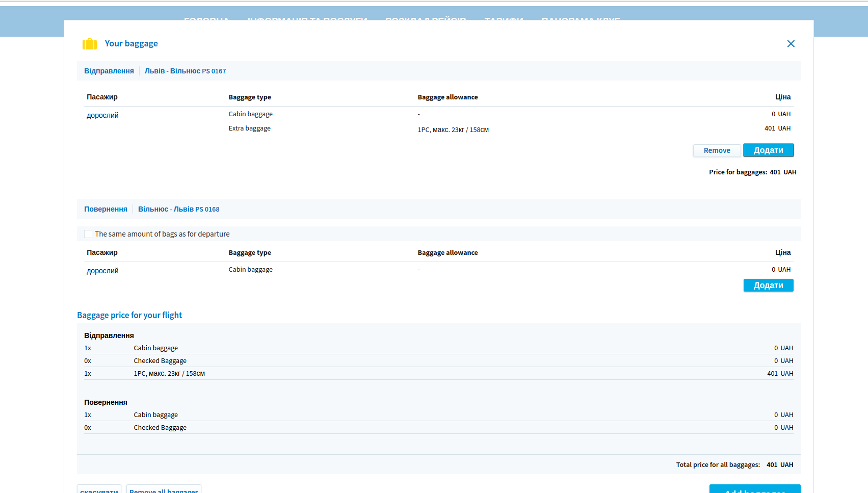Select the Повернення section header label
Viewport: 868px width, 493px height.
tap(106, 209)
